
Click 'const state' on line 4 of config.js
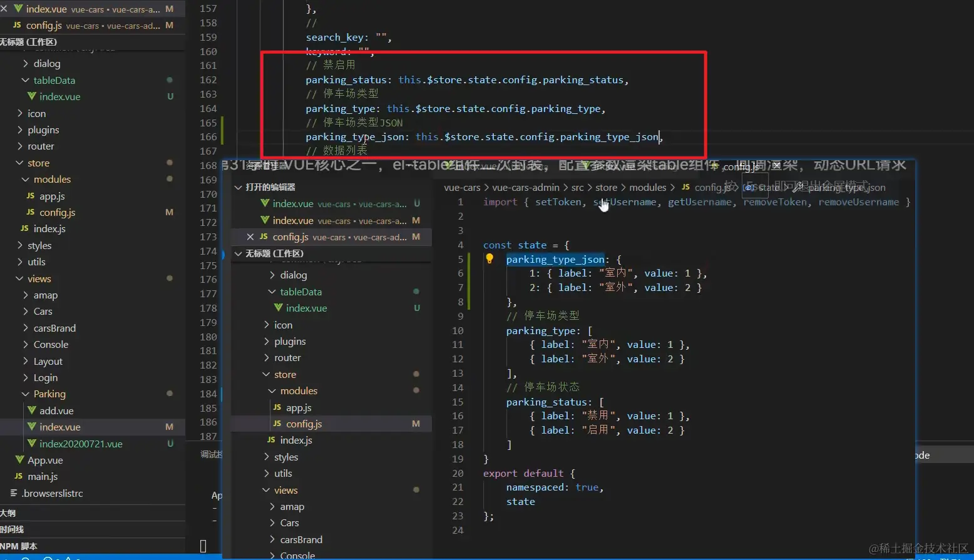click(x=515, y=245)
